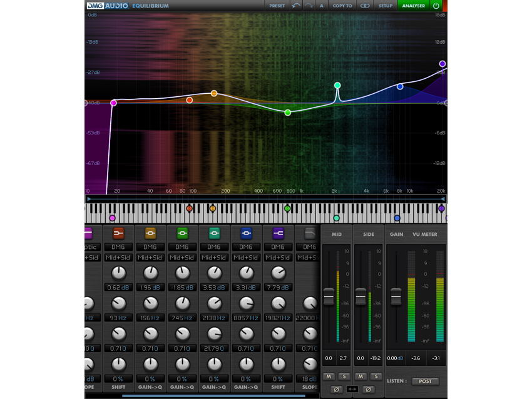Click the 21.79 Q value field
The width and height of the screenshot is (532, 399).
pyautogui.click(x=214, y=348)
